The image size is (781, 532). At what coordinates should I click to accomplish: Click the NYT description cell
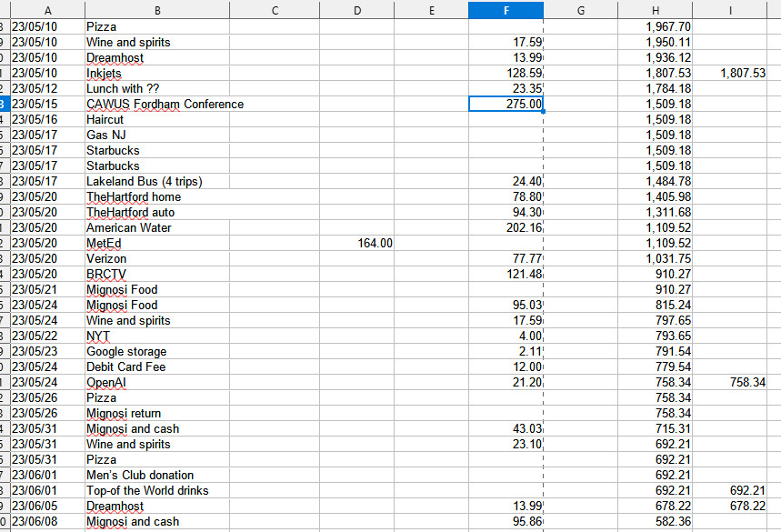(x=157, y=336)
